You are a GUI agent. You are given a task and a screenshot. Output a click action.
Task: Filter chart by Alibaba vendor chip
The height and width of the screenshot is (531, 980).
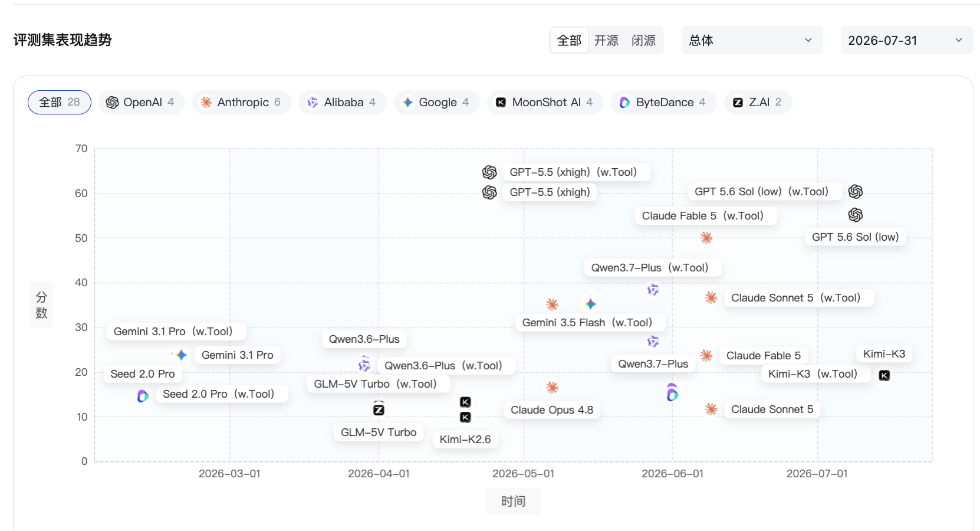coord(343,102)
